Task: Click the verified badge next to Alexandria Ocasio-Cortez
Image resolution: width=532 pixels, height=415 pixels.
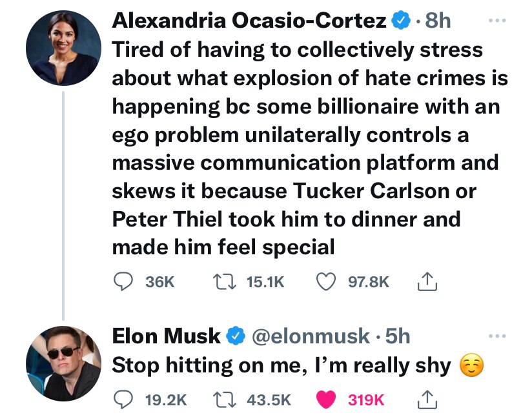Action: tap(401, 20)
